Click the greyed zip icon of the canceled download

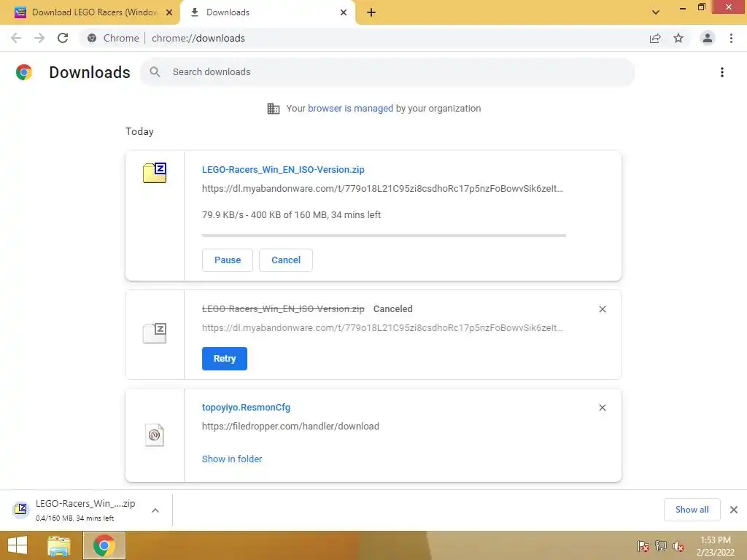[155, 332]
